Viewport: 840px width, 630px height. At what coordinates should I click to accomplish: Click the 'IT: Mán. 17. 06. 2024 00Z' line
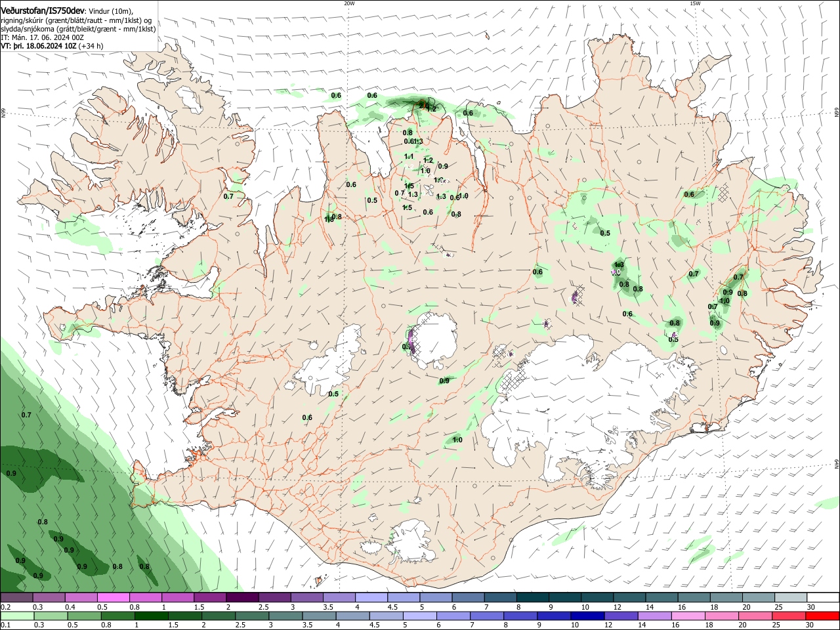coord(42,37)
